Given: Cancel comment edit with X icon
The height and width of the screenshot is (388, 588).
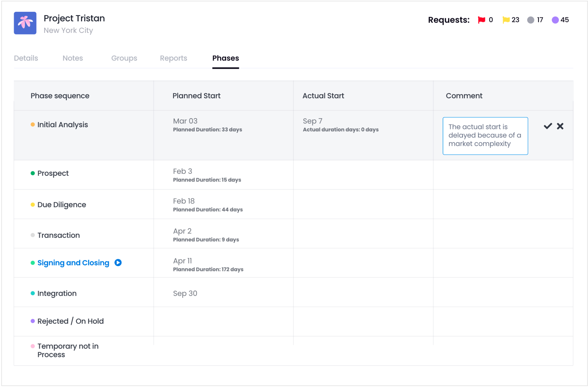Looking at the screenshot, I should pos(560,126).
